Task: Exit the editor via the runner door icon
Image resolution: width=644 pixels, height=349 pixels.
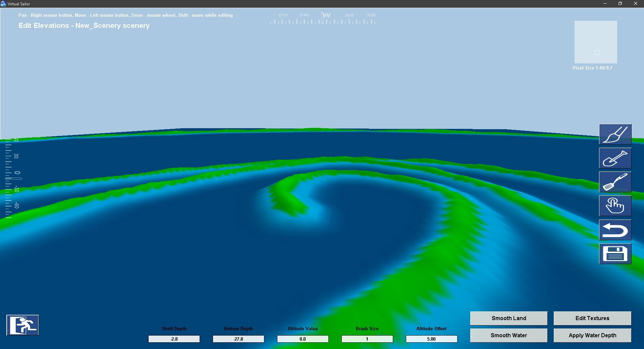Action: coord(22,325)
